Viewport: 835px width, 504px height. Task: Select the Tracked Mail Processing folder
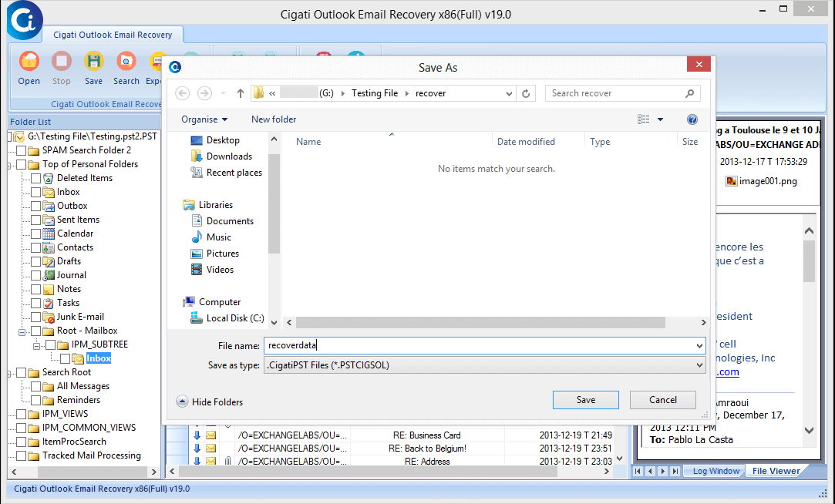(x=92, y=455)
